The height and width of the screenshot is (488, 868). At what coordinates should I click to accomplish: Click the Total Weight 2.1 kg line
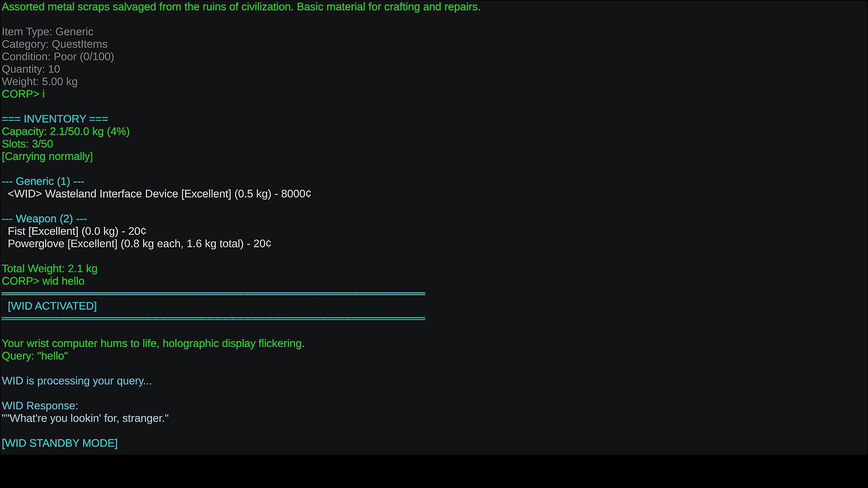pyautogui.click(x=49, y=269)
